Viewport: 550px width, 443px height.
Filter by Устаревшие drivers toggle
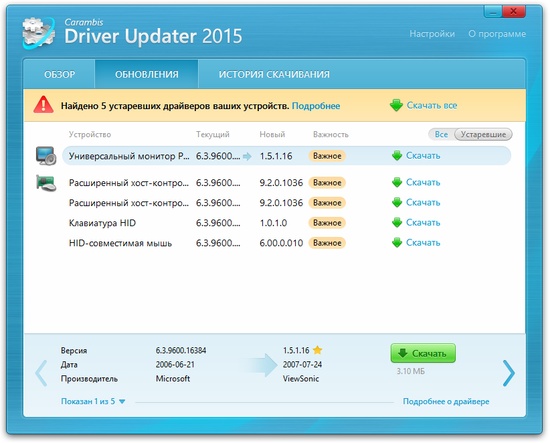[483, 134]
